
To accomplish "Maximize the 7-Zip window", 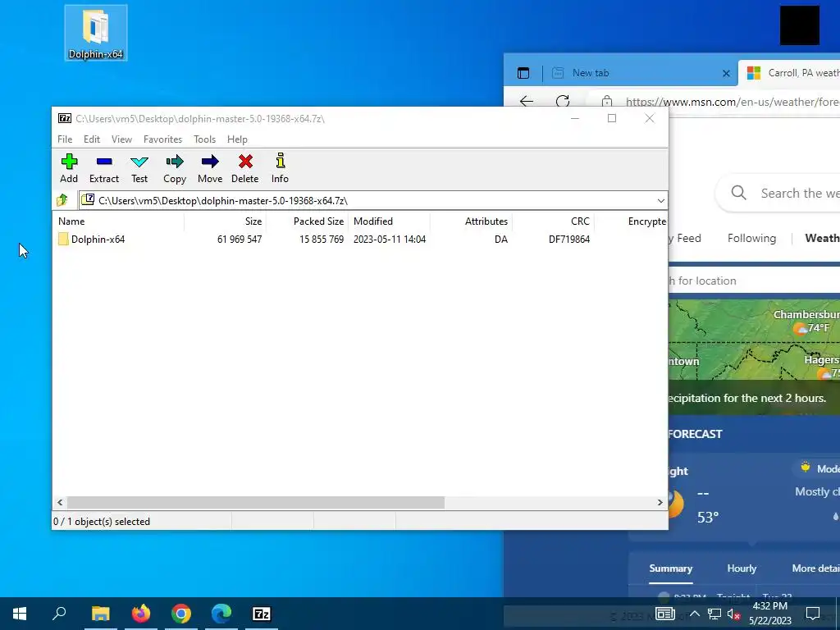I will 612,118.
